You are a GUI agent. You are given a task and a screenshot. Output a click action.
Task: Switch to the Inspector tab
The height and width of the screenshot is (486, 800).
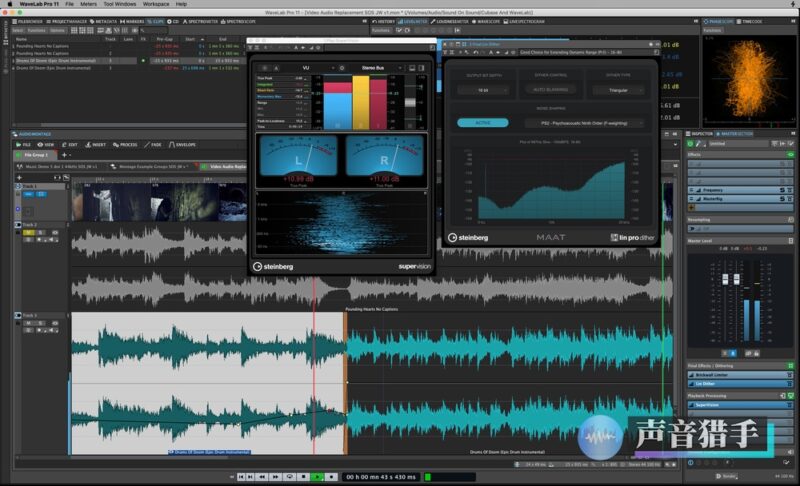coord(700,134)
